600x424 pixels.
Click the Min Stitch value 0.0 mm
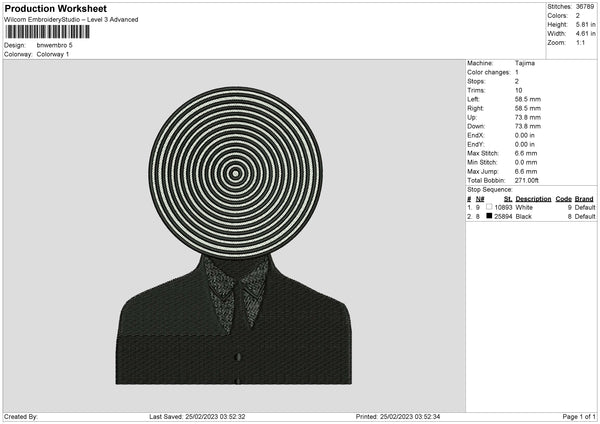(526, 162)
